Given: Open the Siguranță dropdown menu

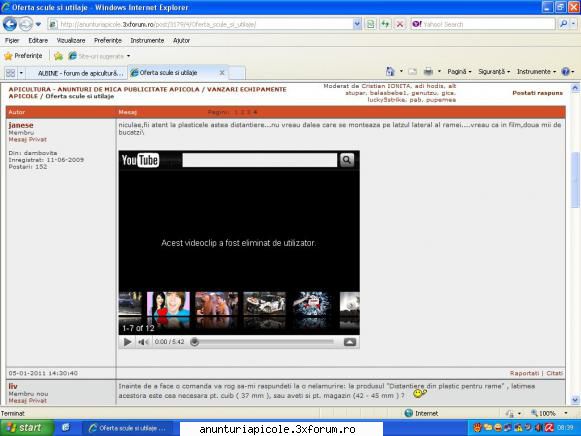Looking at the screenshot, I should [494, 71].
